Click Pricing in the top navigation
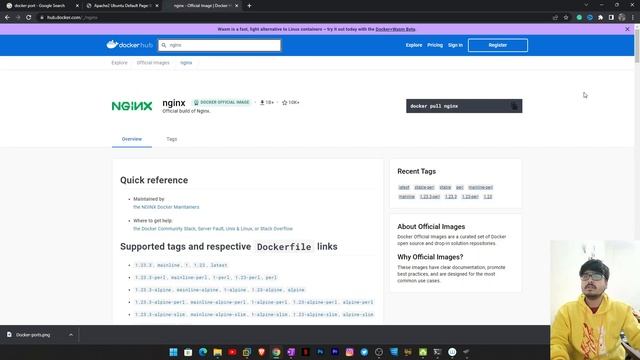This screenshot has width=640, height=360. coord(435,45)
